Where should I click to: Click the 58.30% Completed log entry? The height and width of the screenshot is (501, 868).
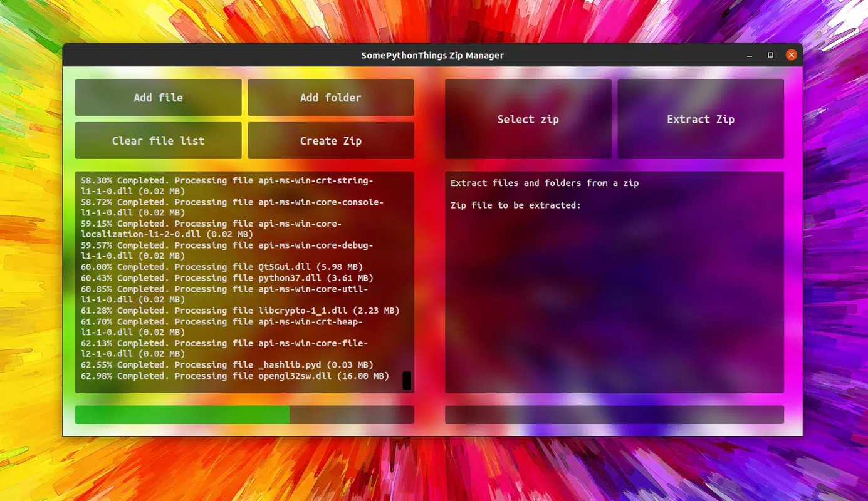(x=227, y=186)
